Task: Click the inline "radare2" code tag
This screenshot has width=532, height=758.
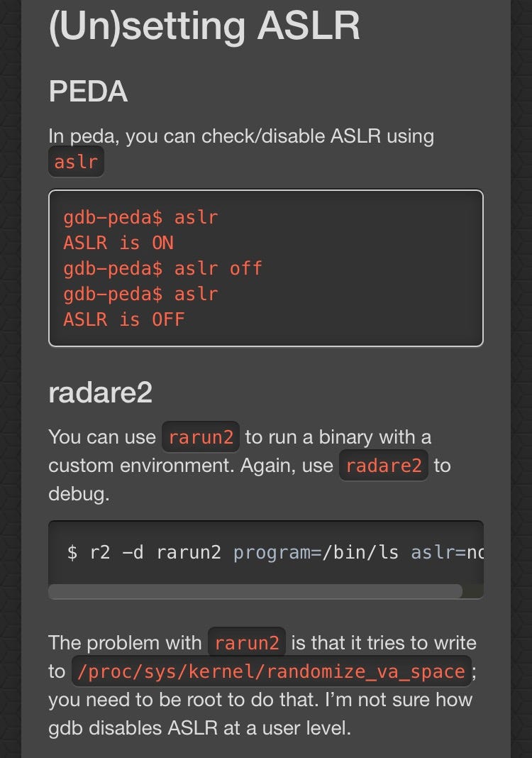Action: pyautogui.click(x=383, y=466)
